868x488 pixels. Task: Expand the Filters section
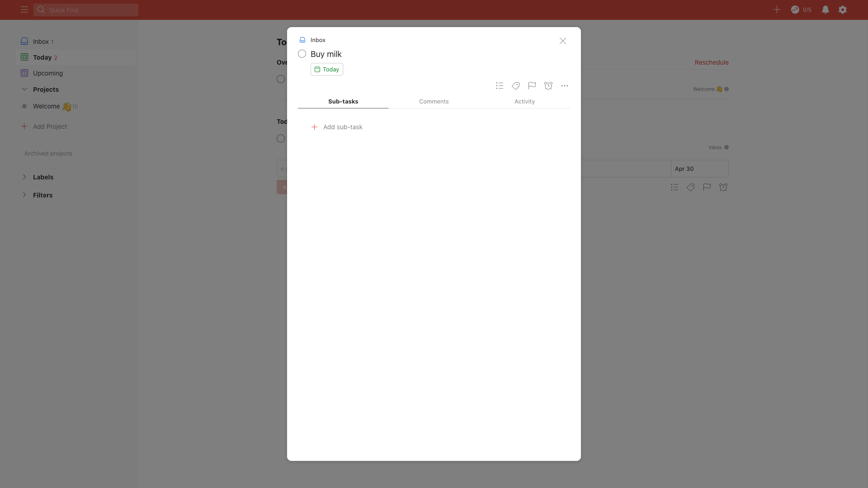(x=24, y=195)
